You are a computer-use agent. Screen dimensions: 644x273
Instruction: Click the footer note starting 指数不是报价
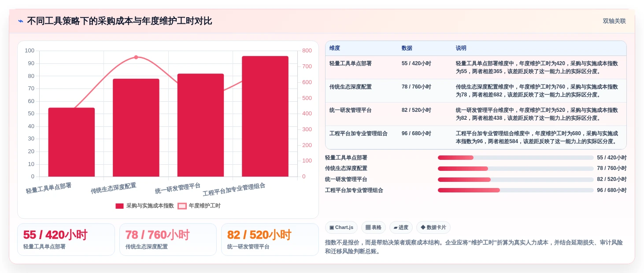(x=474, y=247)
